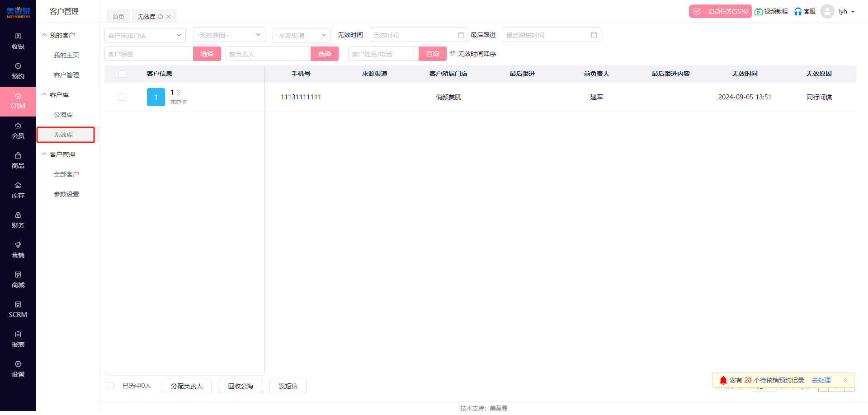Viewport: 868px width, 415px height.
Task: Open the -无效原因- dropdown
Action: [x=229, y=35]
